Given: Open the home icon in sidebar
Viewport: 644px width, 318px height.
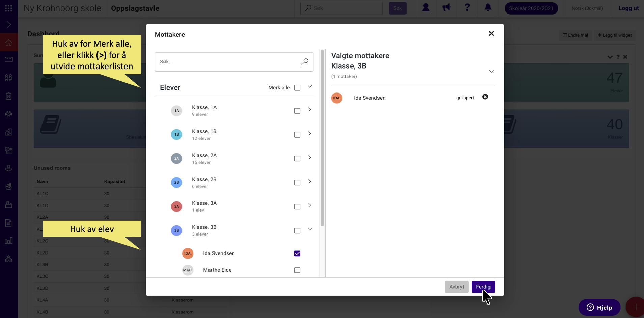Looking at the screenshot, I should pos(9,43).
